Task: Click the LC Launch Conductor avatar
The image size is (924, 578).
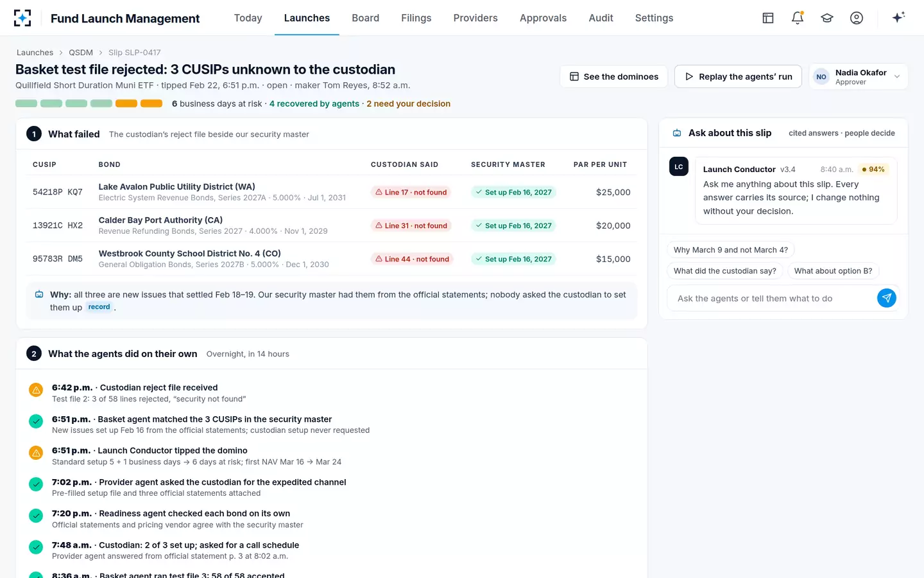Action: (x=679, y=166)
